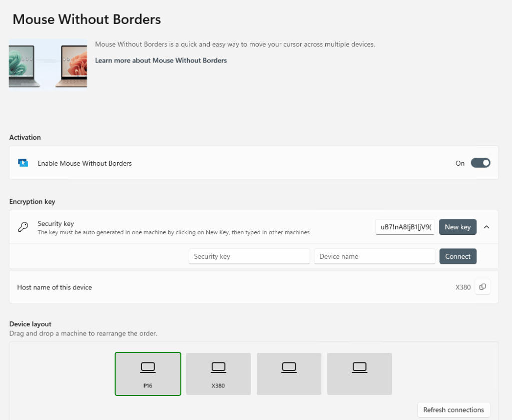512x420 pixels.
Task: Click the laptop icon in P16 tile
Action: pyautogui.click(x=148, y=367)
